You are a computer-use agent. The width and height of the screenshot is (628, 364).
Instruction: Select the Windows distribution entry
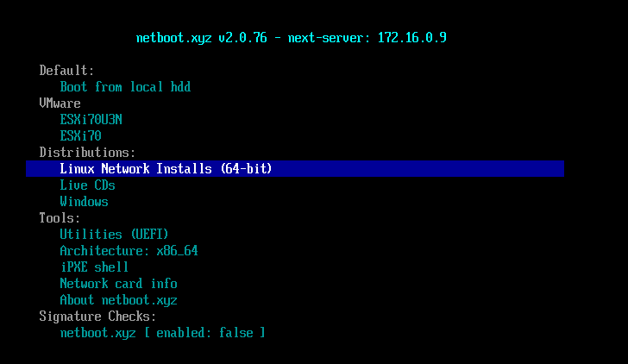coord(85,202)
